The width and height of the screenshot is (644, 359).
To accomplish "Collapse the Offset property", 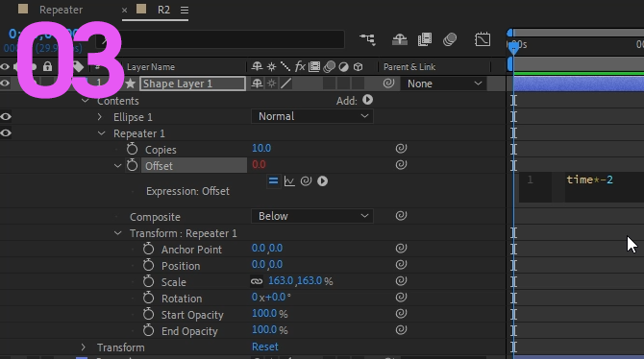I will click(118, 166).
